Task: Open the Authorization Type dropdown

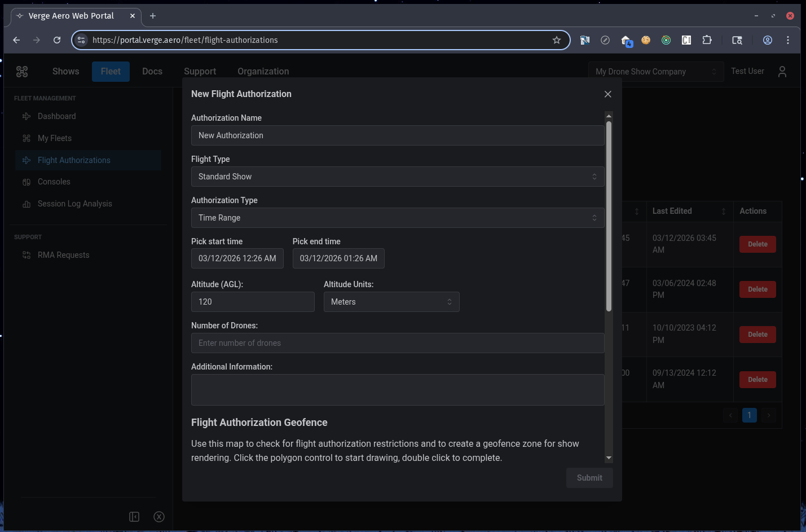Action: click(397, 218)
